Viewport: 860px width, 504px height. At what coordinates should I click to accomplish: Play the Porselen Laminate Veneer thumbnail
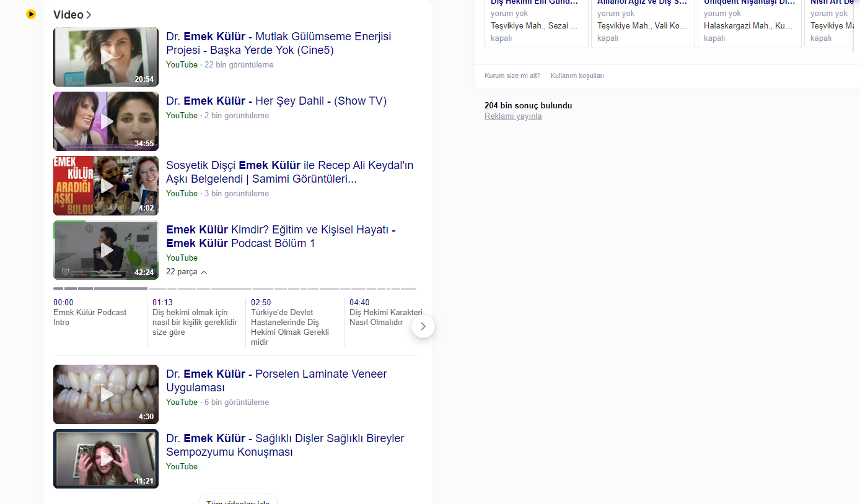coord(106,394)
